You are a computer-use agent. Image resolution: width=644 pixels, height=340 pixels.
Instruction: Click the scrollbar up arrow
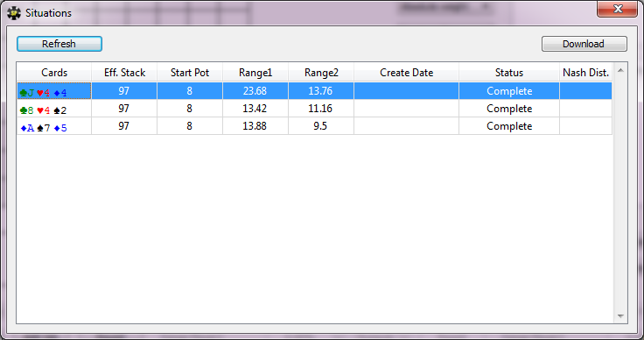pyautogui.click(x=620, y=70)
